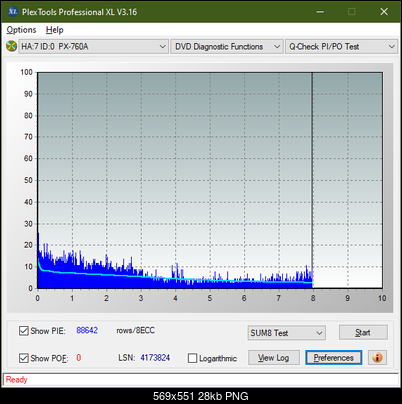Click the View Log button
Viewport: 402px width, 404px height.
coord(274,358)
